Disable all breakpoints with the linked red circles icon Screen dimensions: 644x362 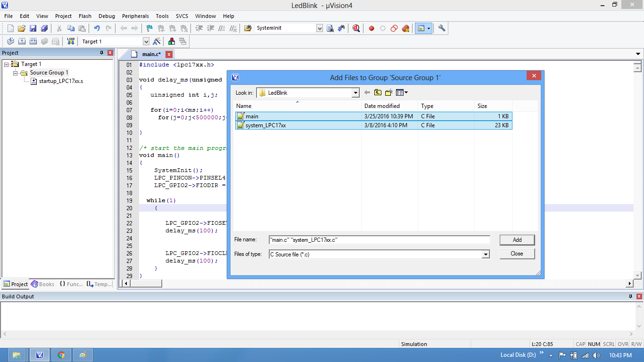point(394,28)
